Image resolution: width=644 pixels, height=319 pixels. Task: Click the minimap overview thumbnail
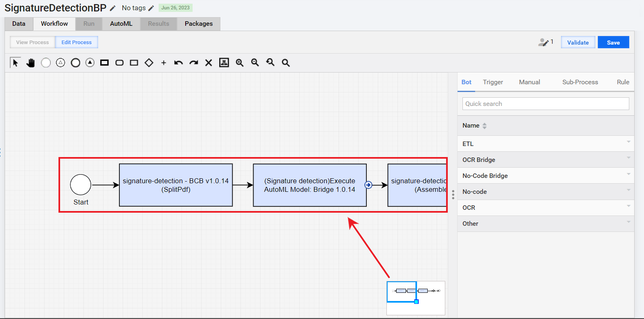click(x=416, y=298)
